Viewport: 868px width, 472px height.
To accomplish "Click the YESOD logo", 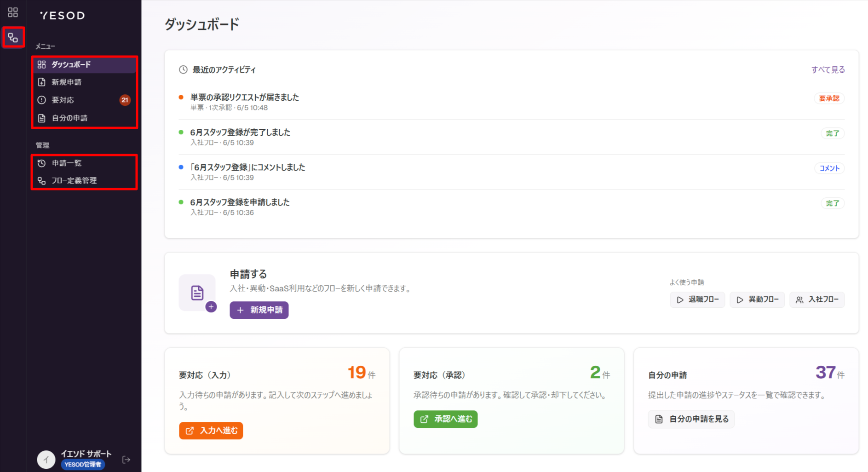I will pyautogui.click(x=63, y=16).
